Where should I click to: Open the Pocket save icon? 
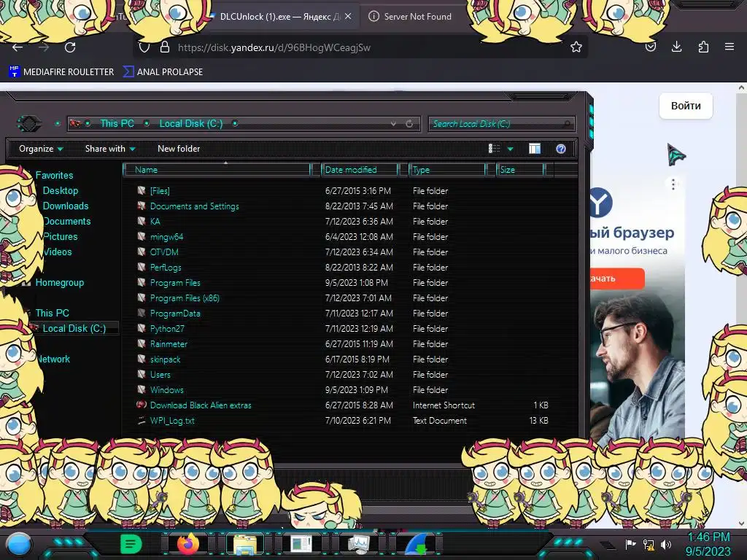pyautogui.click(x=650, y=47)
